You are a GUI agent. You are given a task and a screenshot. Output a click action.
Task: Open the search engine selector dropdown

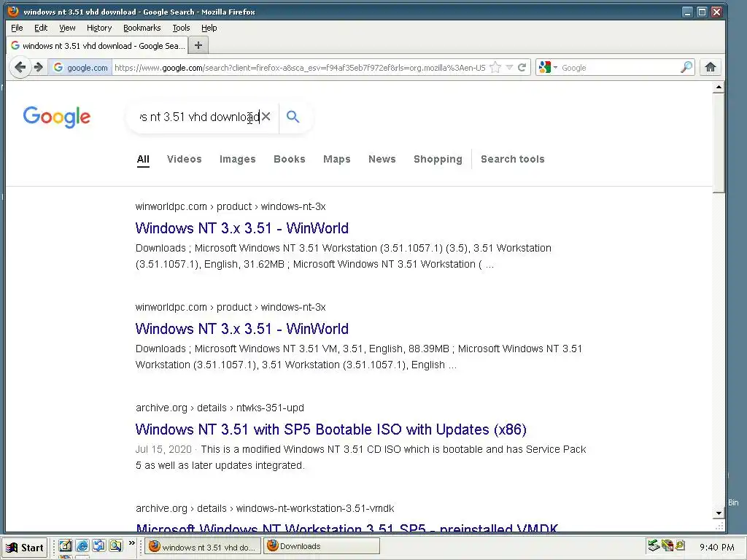click(x=548, y=68)
